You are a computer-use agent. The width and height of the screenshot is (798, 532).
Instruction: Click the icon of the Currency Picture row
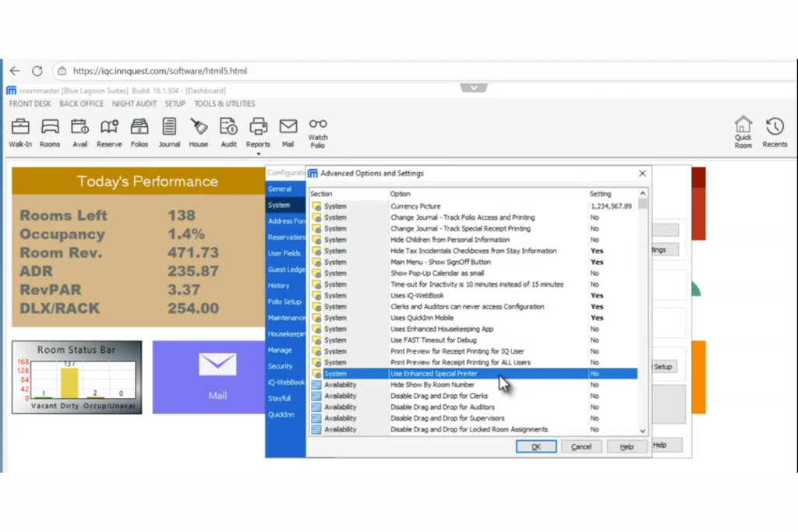point(316,206)
